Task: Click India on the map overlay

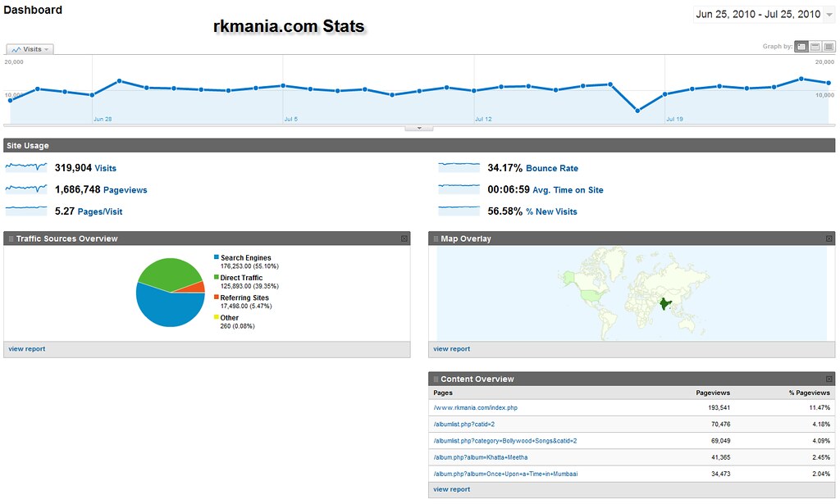Action: coord(664,304)
